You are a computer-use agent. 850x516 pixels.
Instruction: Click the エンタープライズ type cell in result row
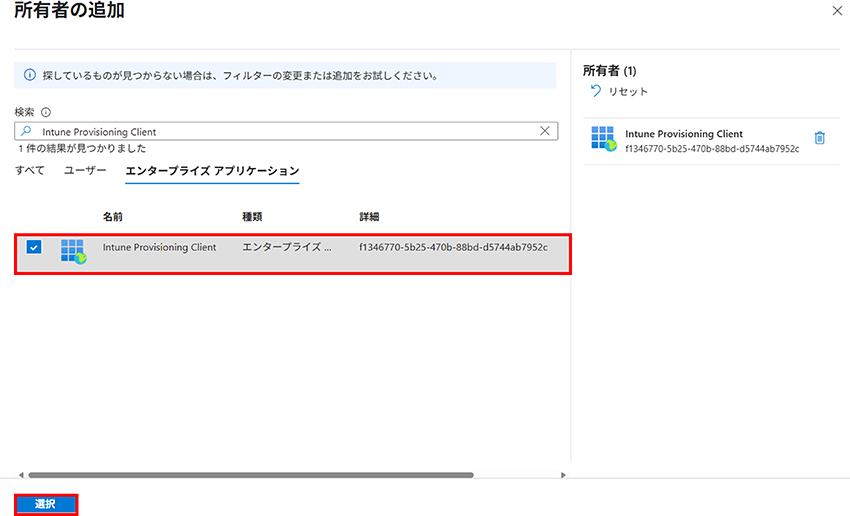point(286,247)
